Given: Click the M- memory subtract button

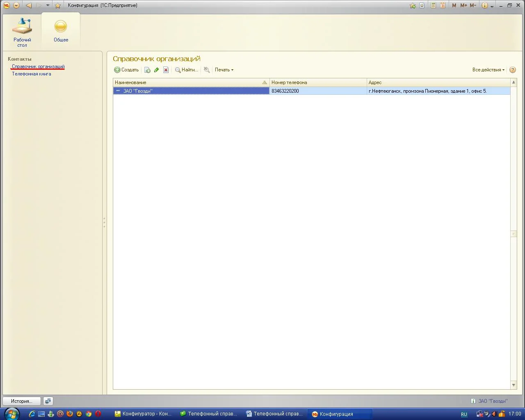Looking at the screenshot, I should [x=473, y=5].
